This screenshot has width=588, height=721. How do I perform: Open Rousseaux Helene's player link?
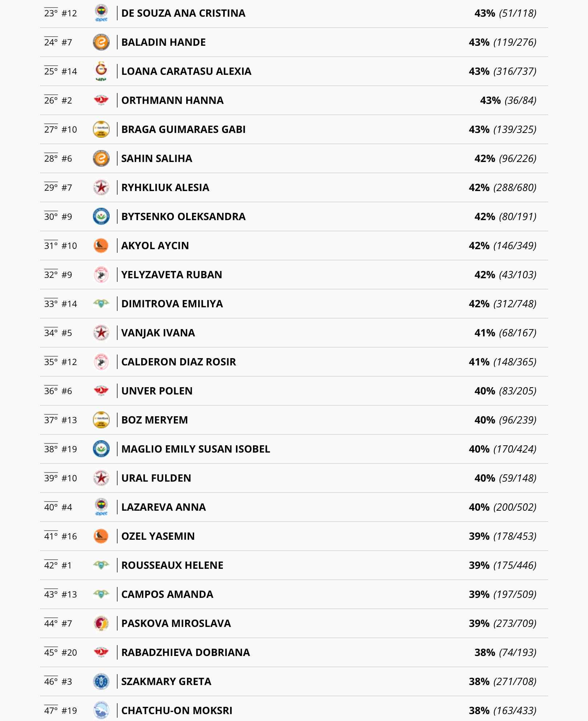[172, 565]
